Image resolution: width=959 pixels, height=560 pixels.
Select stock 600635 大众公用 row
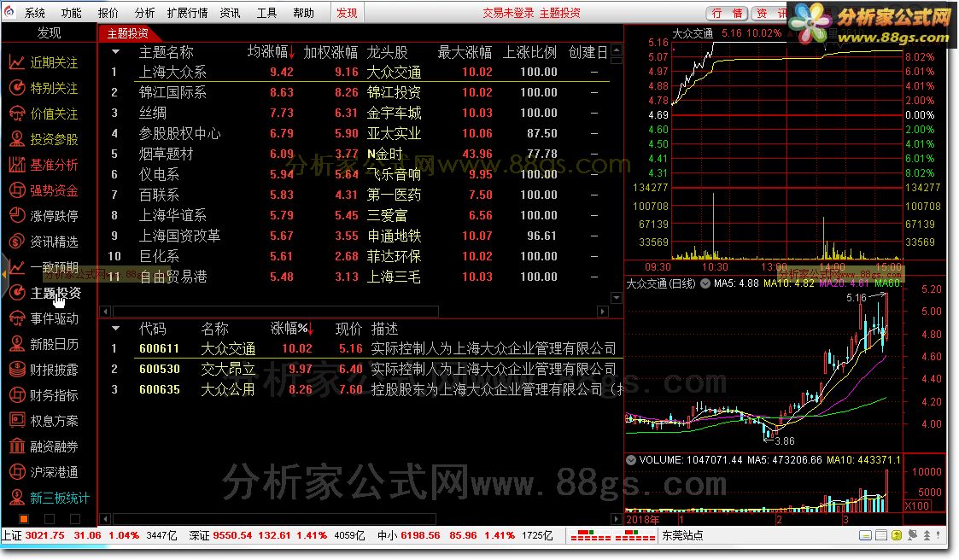361,389
